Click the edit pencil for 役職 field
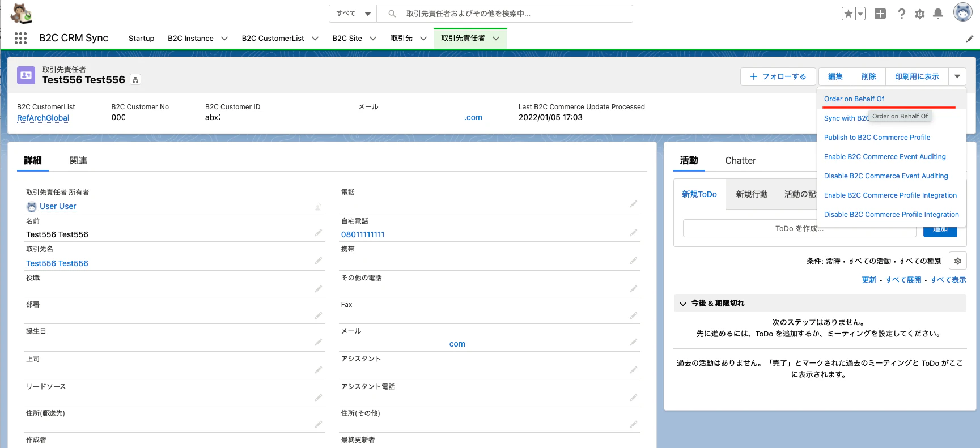980x448 pixels. (x=319, y=289)
